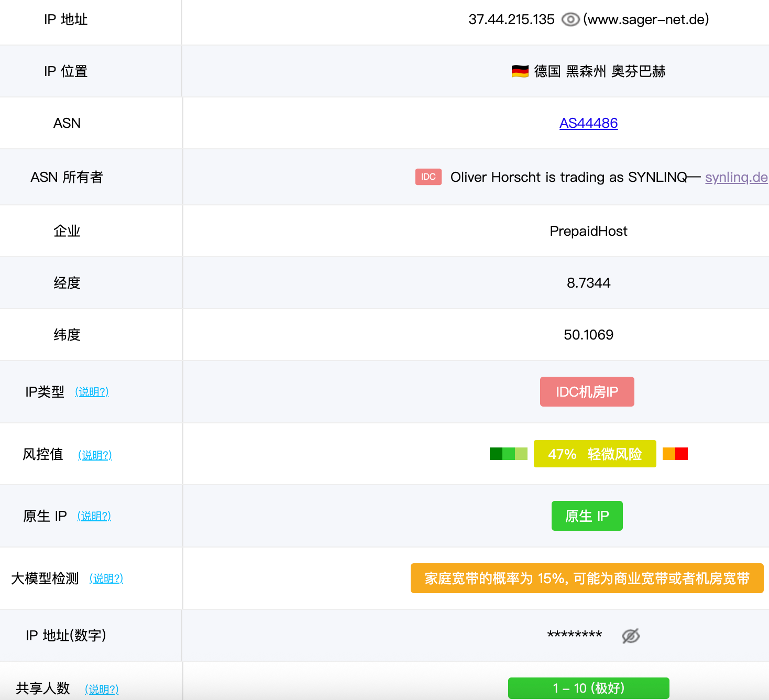Image resolution: width=769 pixels, height=700 pixels.
Task: Open 风控值 explanation link
Action: pos(95,455)
